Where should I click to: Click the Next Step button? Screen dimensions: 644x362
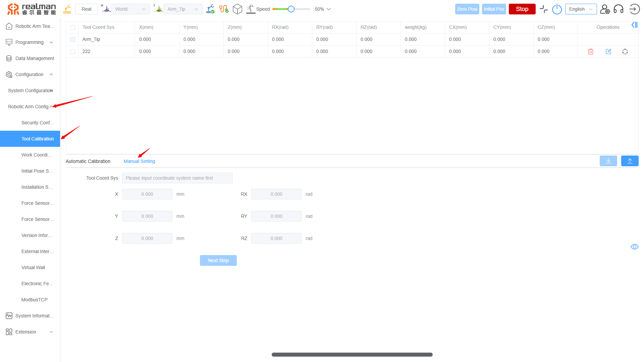[x=218, y=260]
